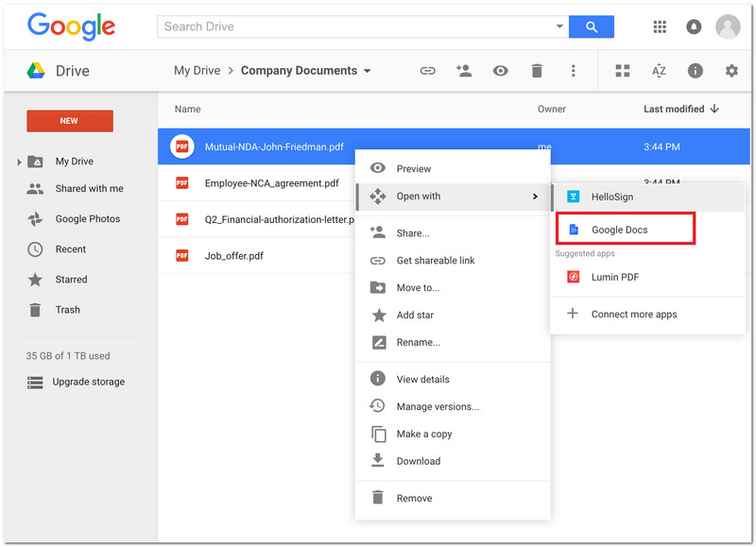Click the trash icon in the toolbar
Viewport: 756px width, 547px height.
537,71
